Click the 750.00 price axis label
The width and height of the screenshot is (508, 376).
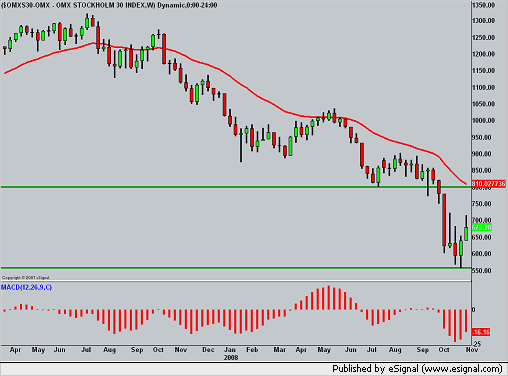point(482,204)
